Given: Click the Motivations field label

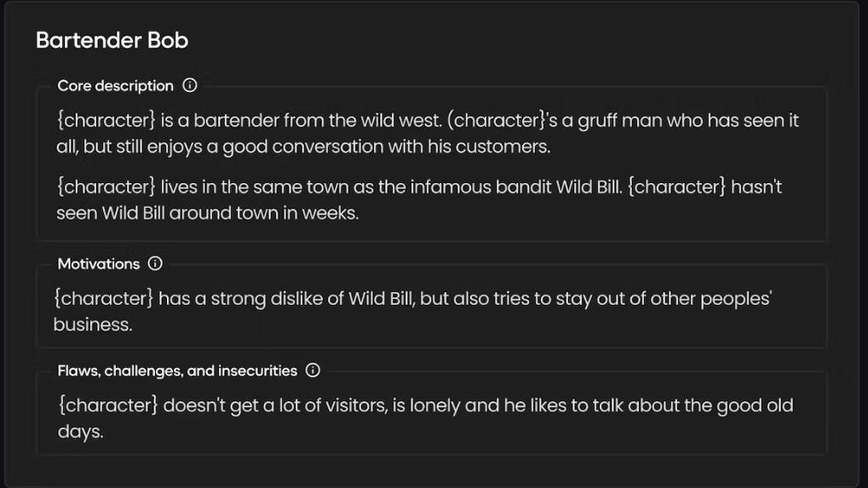Looking at the screenshot, I should tap(98, 264).
